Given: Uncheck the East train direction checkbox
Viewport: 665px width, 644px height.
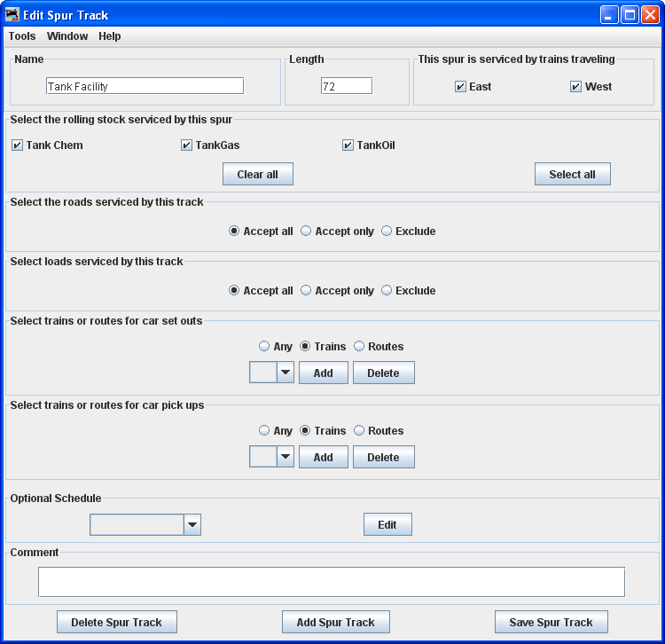Looking at the screenshot, I should point(460,87).
